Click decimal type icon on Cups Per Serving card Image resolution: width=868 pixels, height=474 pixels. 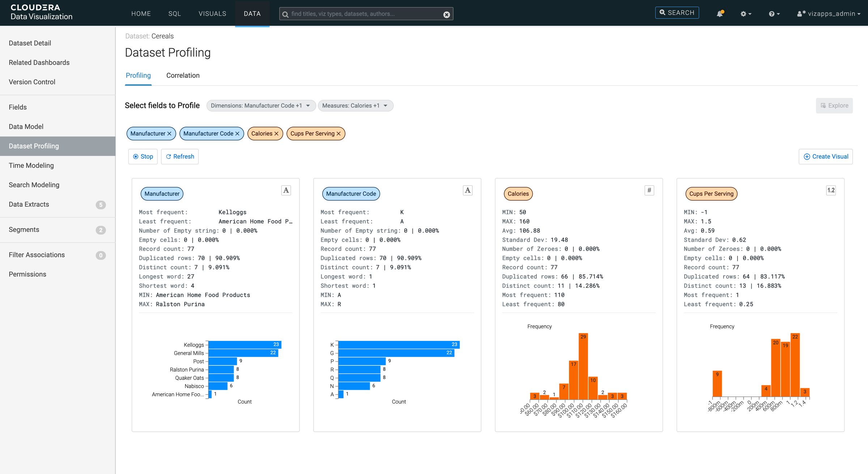coord(831,190)
